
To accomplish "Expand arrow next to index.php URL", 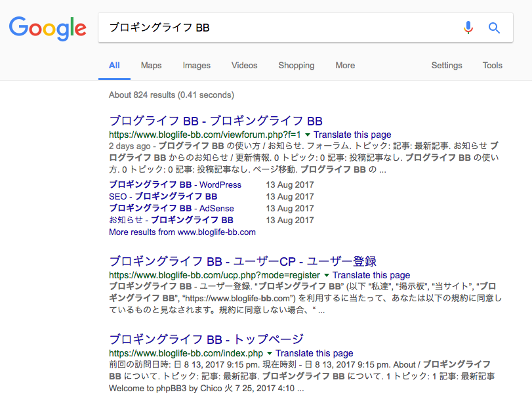I will click(x=270, y=353).
